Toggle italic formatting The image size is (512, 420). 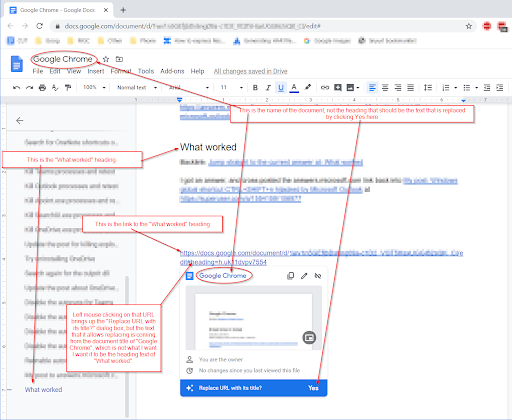coord(268,88)
